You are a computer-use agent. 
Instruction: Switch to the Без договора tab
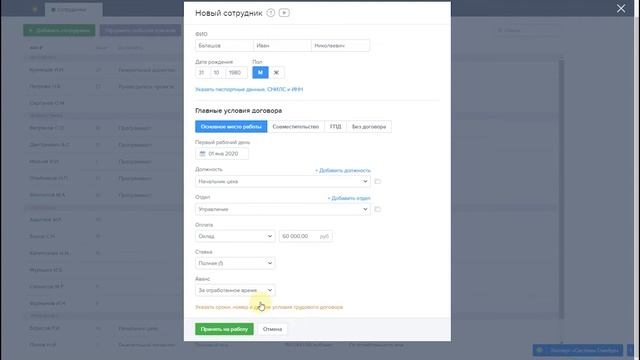[369, 127]
